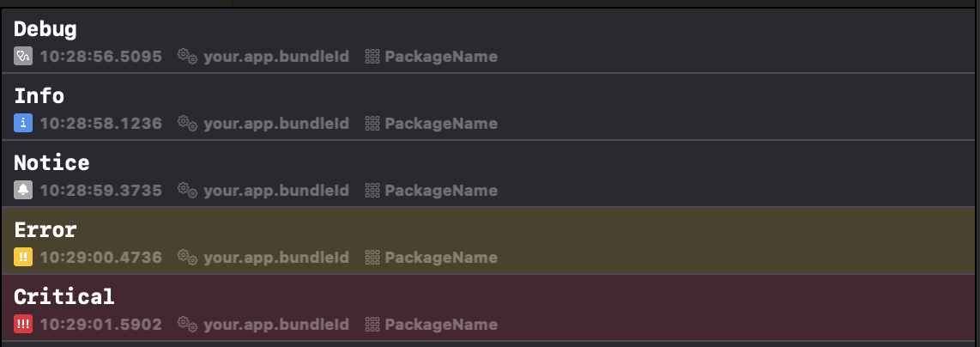Image resolution: width=980 pixels, height=347 pixels.
Task: Select the Info log entry title
Action: pos(39,95)
